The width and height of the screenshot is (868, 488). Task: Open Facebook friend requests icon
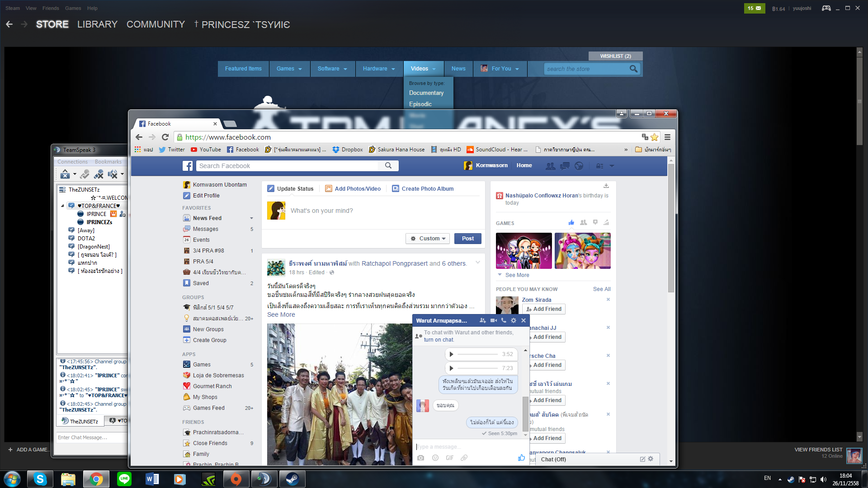pyautogui.click(x=550, y=166)
